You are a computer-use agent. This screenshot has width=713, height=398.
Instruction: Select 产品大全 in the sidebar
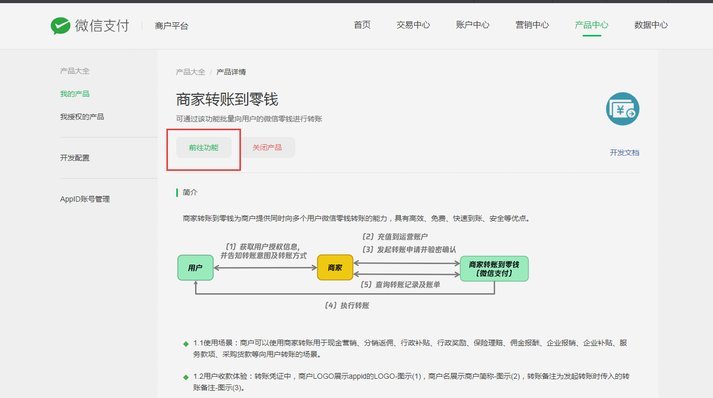point(75,71)
